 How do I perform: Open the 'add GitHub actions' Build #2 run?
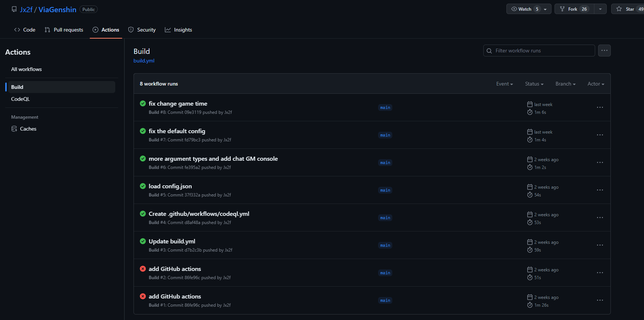pos(175,269)
